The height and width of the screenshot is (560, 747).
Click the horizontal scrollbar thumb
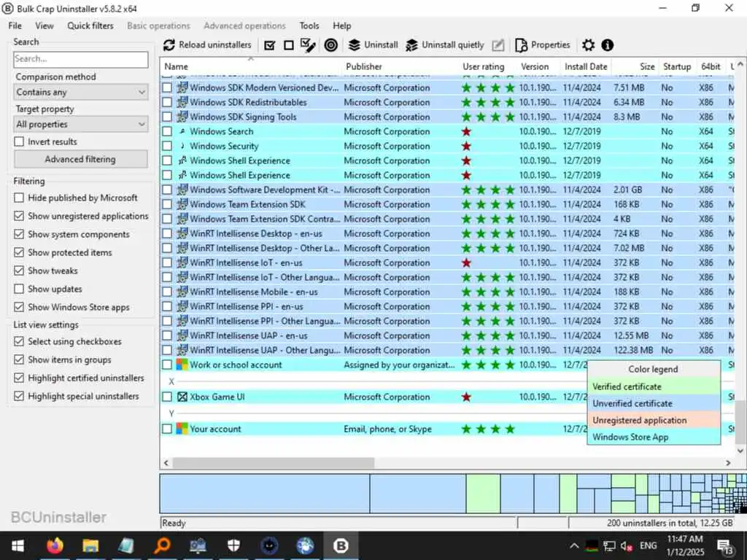[274, 463]
